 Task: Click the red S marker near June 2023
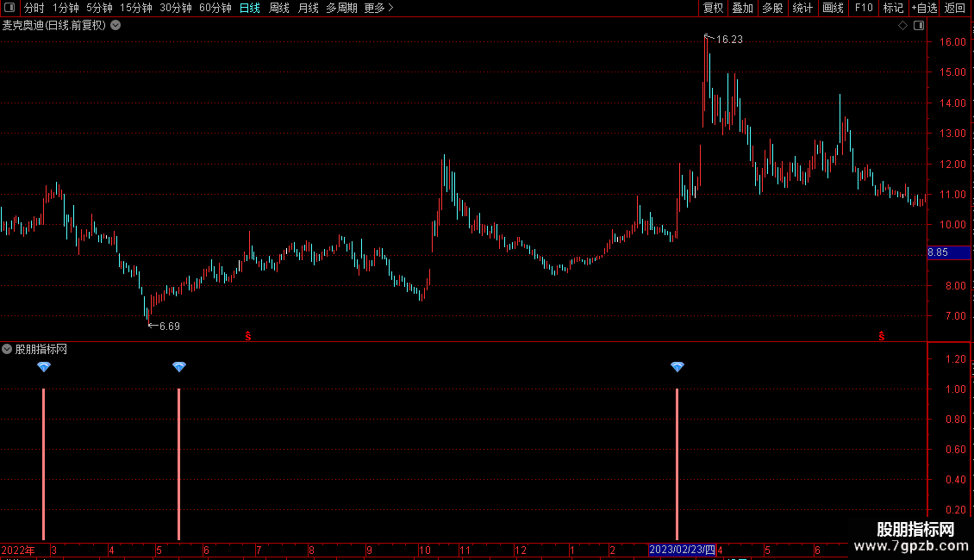pos(882,336)
